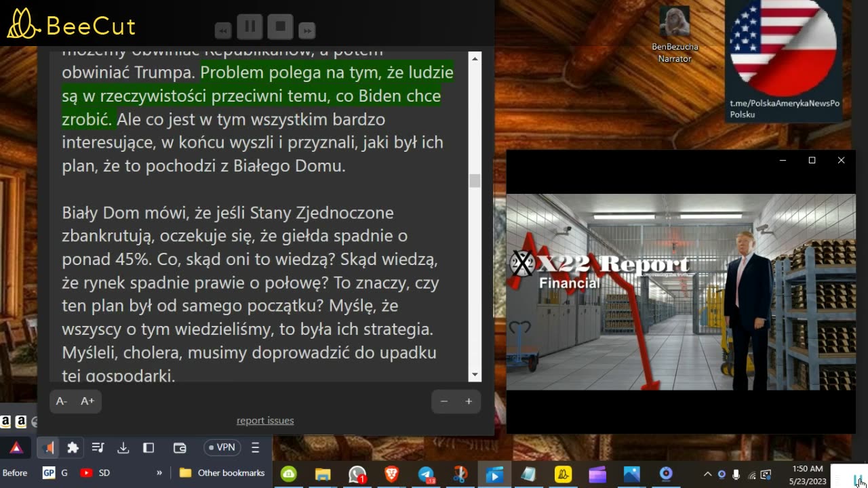Click the scrollbar up arrow in reader
This screenshot has width=868, height=488.
pyautogui.click(x=475, y=58)
